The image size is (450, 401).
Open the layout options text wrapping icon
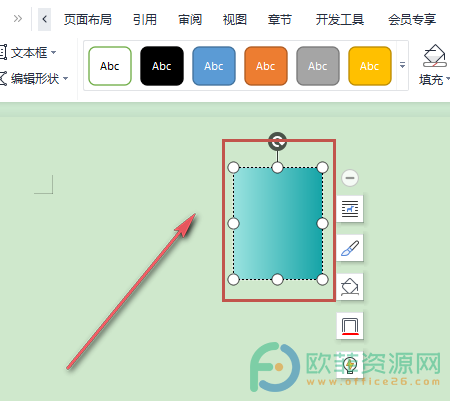[x=350, y=209]
